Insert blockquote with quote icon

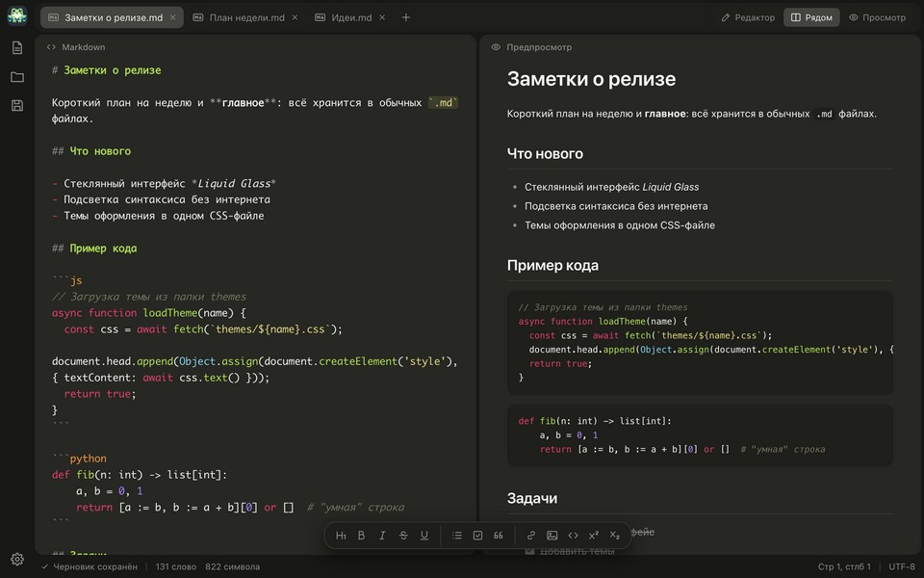tap(499, 536)
